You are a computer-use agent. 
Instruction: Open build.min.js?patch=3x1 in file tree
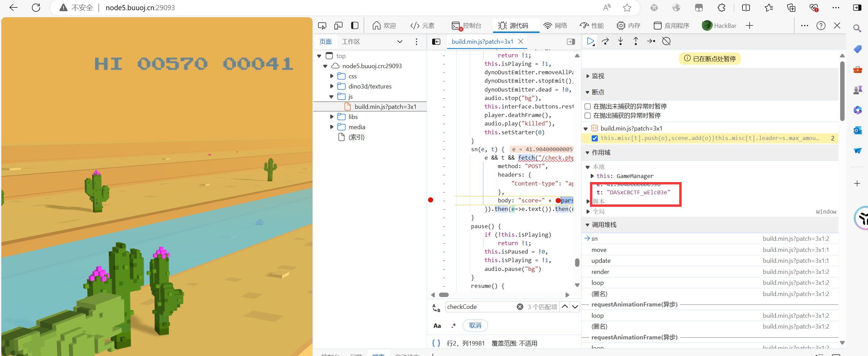[385, 106]
